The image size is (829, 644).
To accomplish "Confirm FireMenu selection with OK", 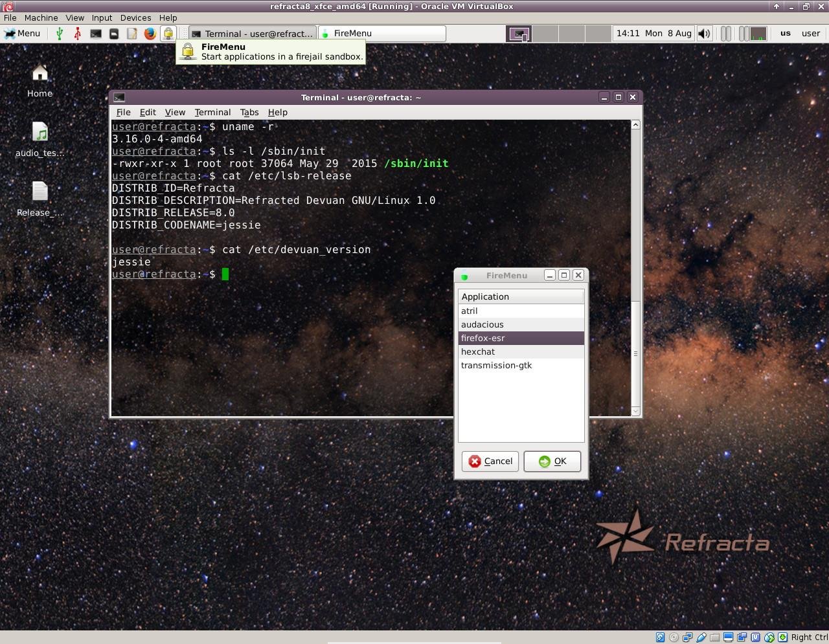I will pyautogui.click(x=552, y=461).
